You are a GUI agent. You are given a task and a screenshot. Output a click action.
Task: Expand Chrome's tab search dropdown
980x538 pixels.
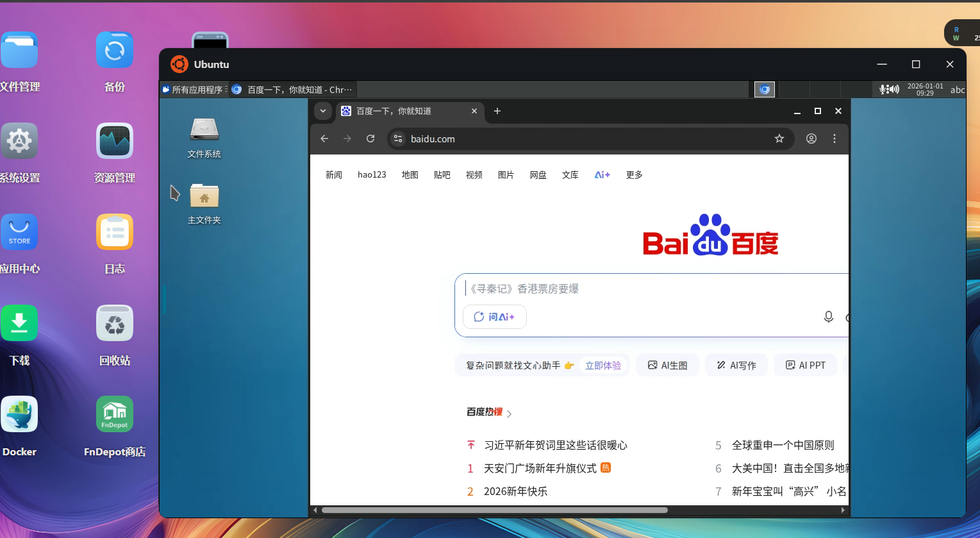click(323, 111)
